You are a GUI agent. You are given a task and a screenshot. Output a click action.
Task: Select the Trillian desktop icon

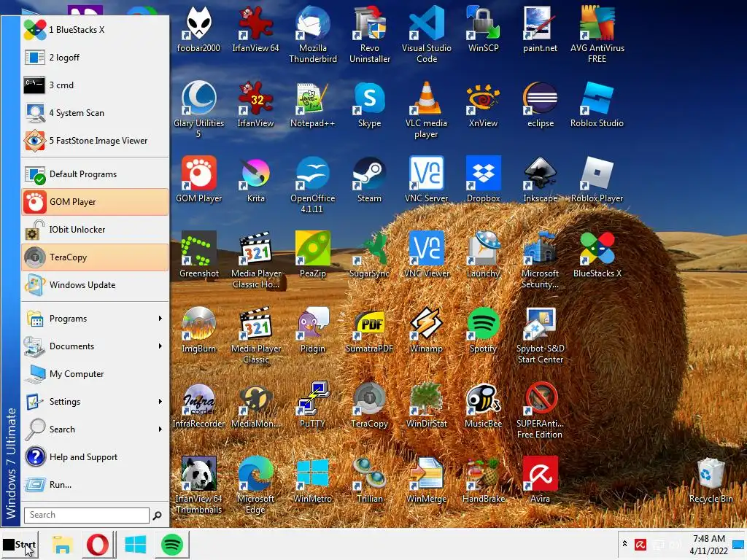pyautogui.click(x=370, y=481)
